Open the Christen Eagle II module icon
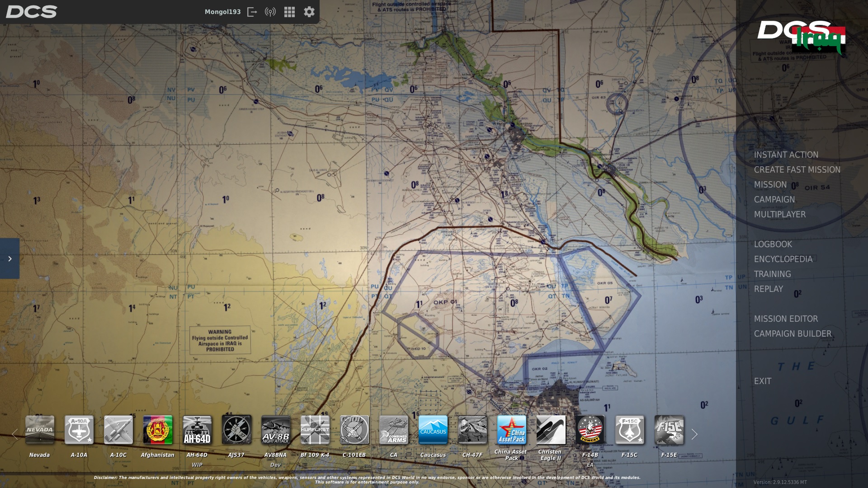The image size is (868, 488). point(551,430)
